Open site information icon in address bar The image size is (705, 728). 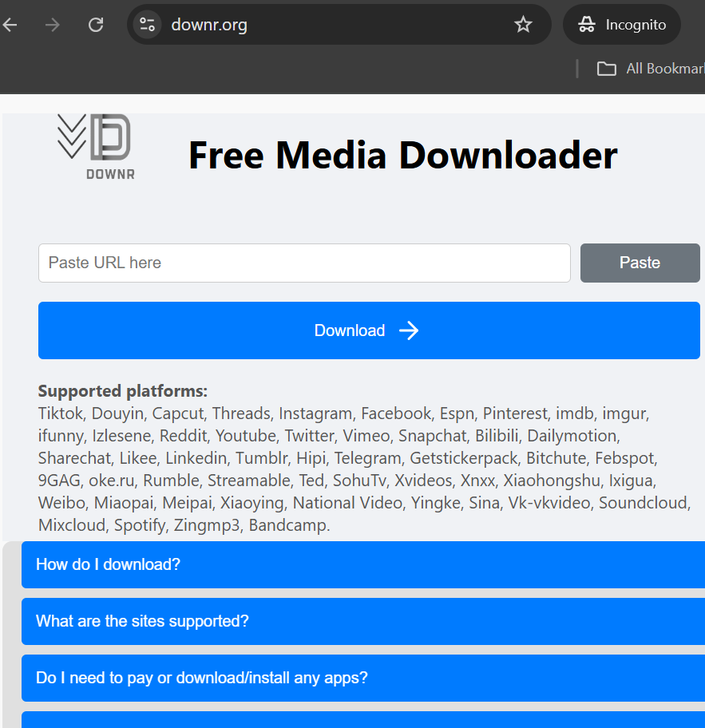(147, 25)
